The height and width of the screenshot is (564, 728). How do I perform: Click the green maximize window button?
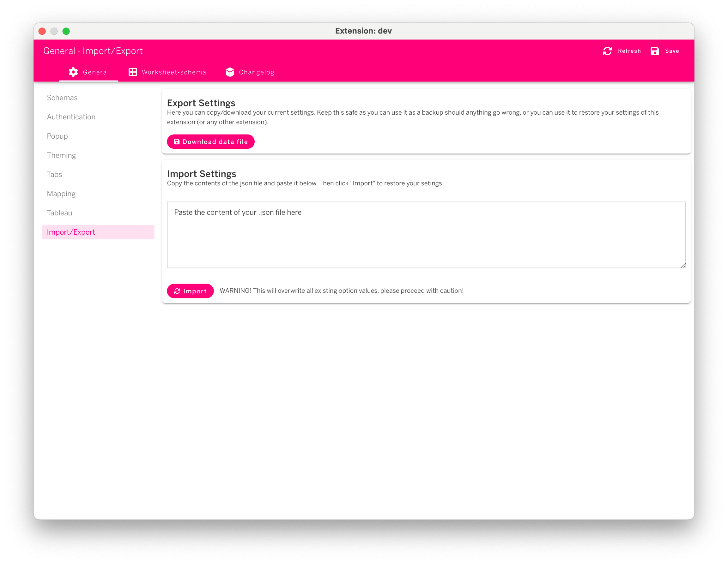tap(66, 31)
